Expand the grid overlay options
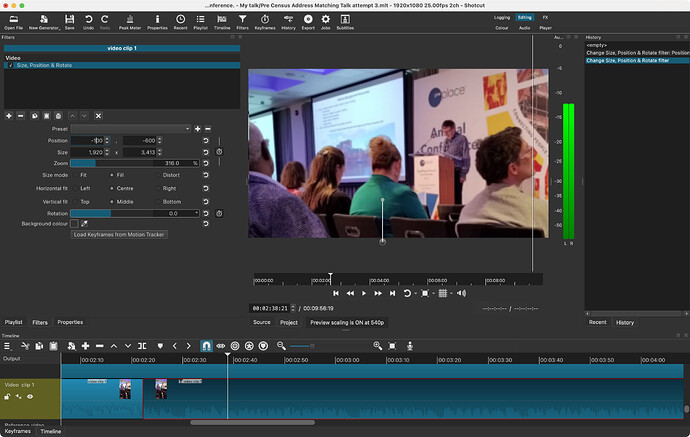Viewport: 690px width, 437px height. point(451,294)
